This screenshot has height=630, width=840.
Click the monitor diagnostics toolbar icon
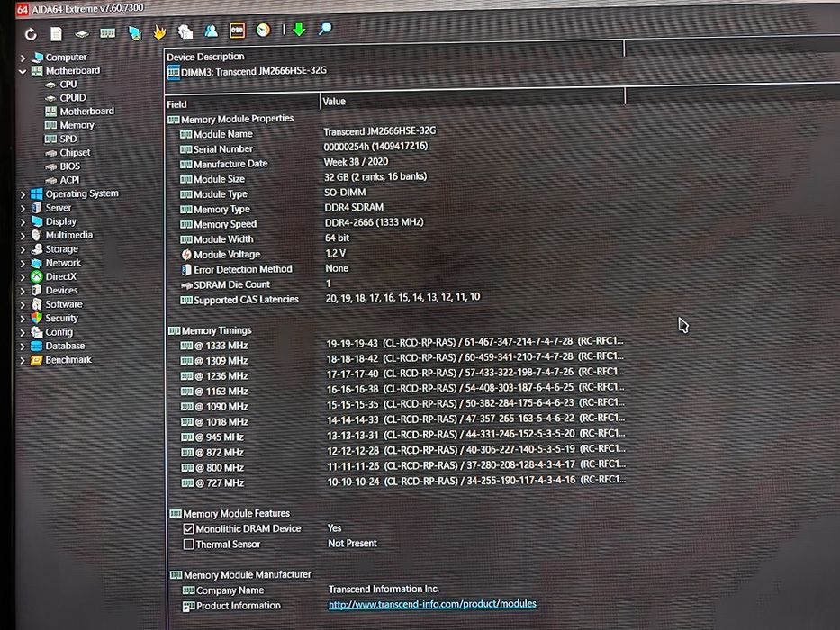click(x=134, y=32)
